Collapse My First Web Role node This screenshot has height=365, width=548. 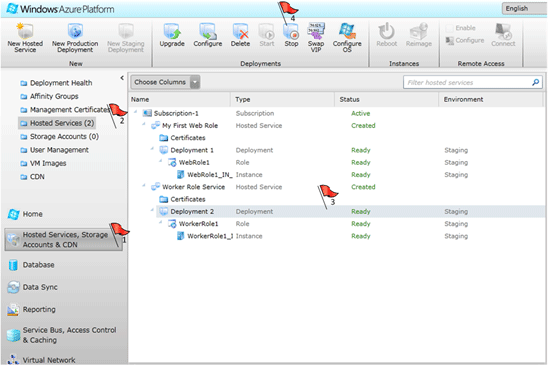coord(144,124)
